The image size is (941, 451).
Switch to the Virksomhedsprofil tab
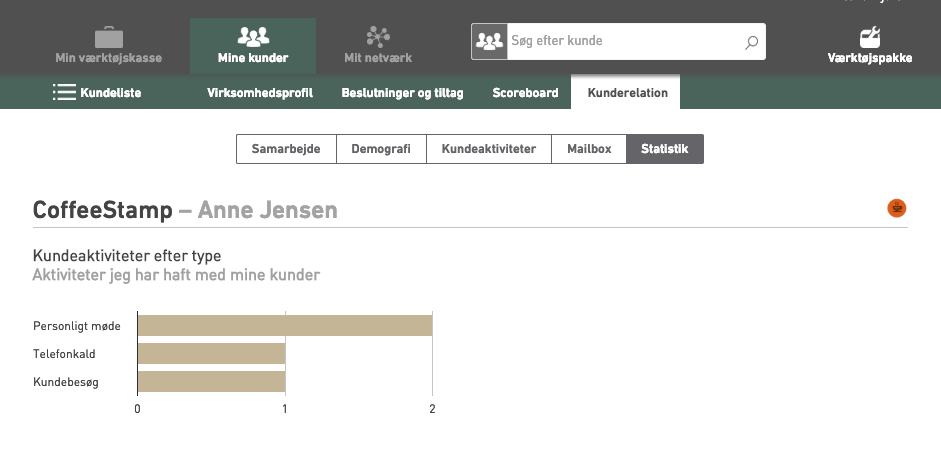260,93
